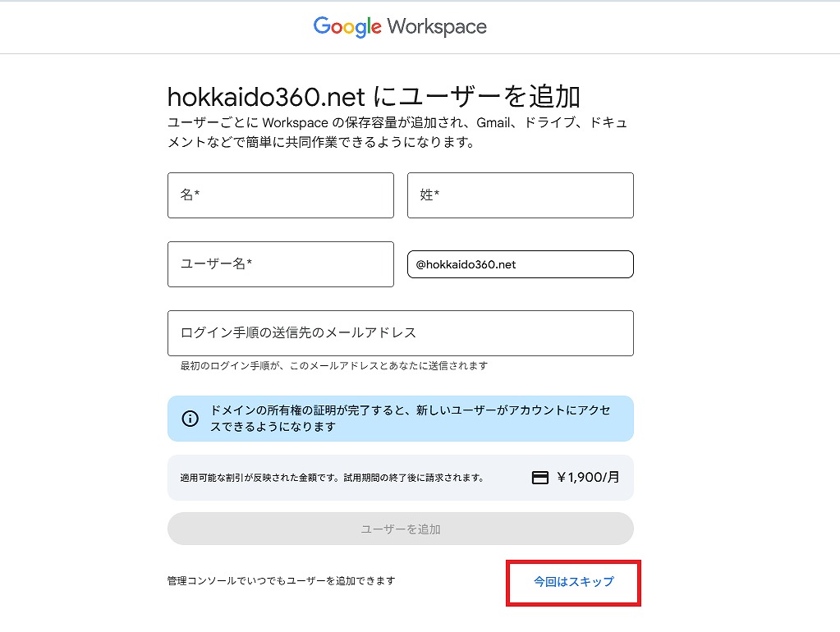This screenshot has width=840, height=632.
Task: Focus the 姓 last name field
Action: [520, 195]
